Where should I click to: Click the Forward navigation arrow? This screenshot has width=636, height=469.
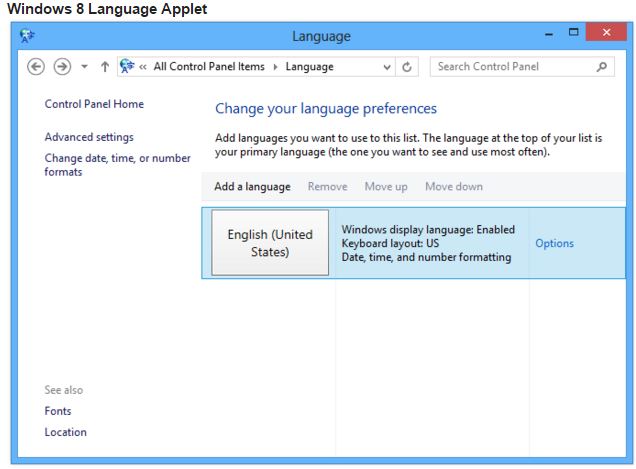pyautogui.click(x=62, y=67)
